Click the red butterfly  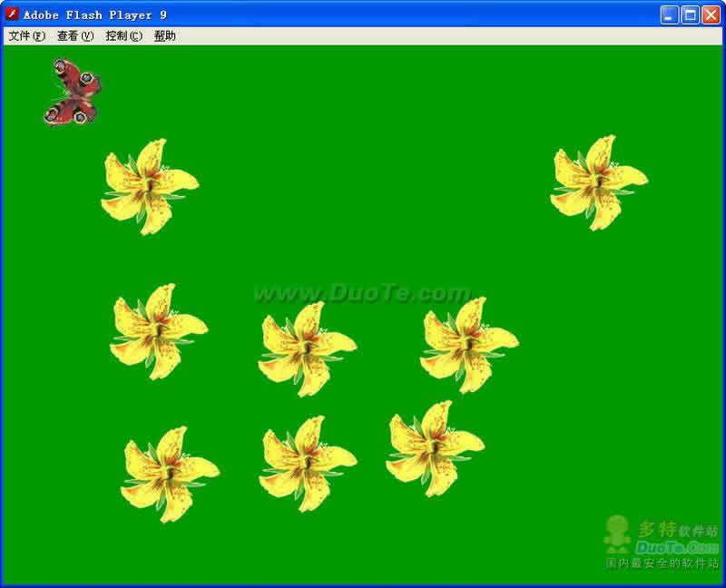73,92
